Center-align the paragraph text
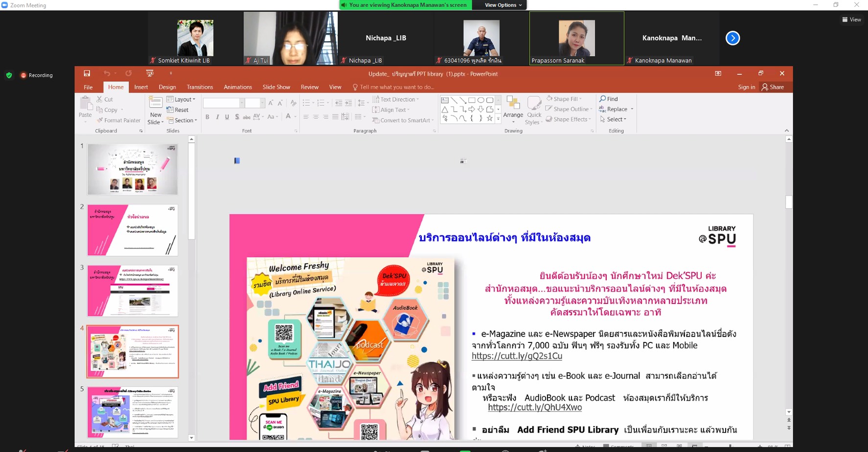 pyautogui.click(x=316, y=117)
